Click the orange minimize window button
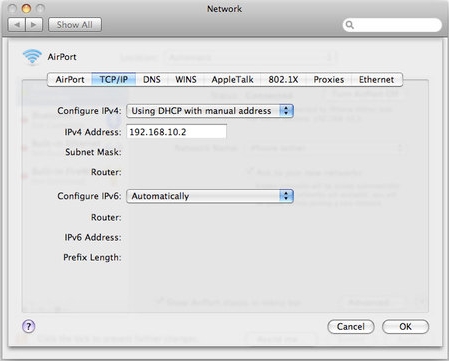The width and height of the screenshot is (449, 361). (26, 9)
